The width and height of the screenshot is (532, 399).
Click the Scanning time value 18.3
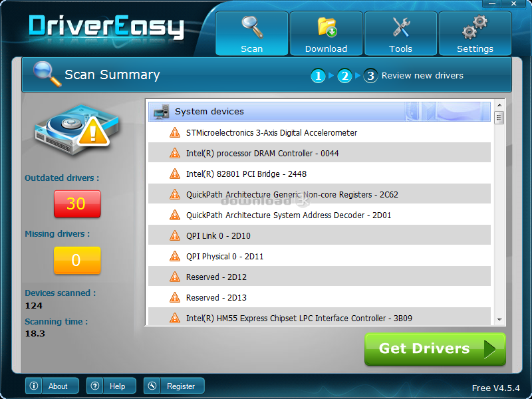(x=35, y=334)
